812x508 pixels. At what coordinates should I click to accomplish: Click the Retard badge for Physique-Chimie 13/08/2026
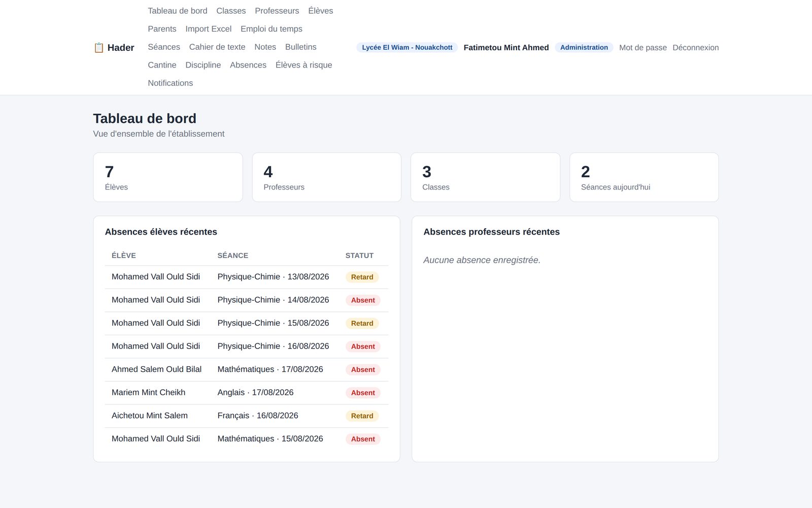362,277
